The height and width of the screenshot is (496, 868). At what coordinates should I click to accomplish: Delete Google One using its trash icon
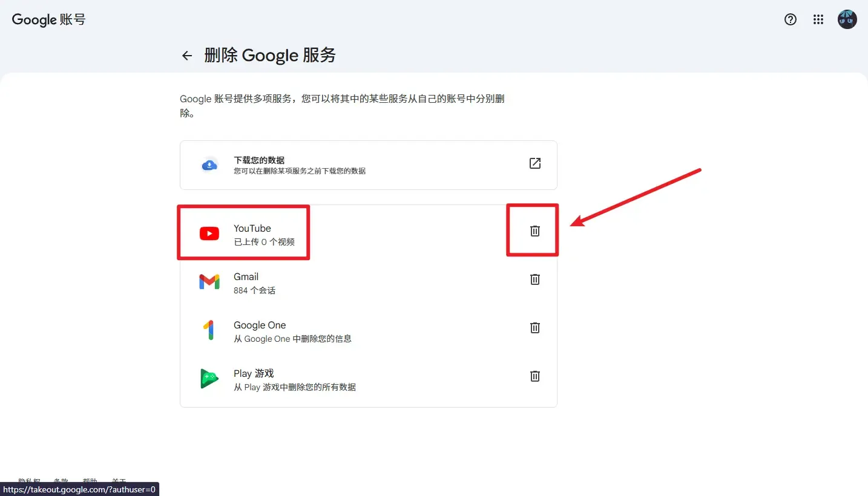pyautogui.click(x=534, y=327)
